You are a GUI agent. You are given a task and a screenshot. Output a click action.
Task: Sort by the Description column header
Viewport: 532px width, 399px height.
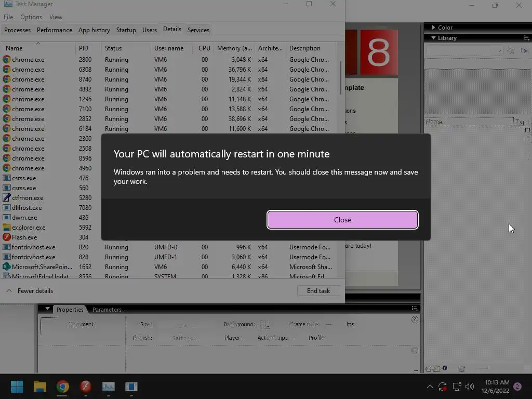[311, 48]
